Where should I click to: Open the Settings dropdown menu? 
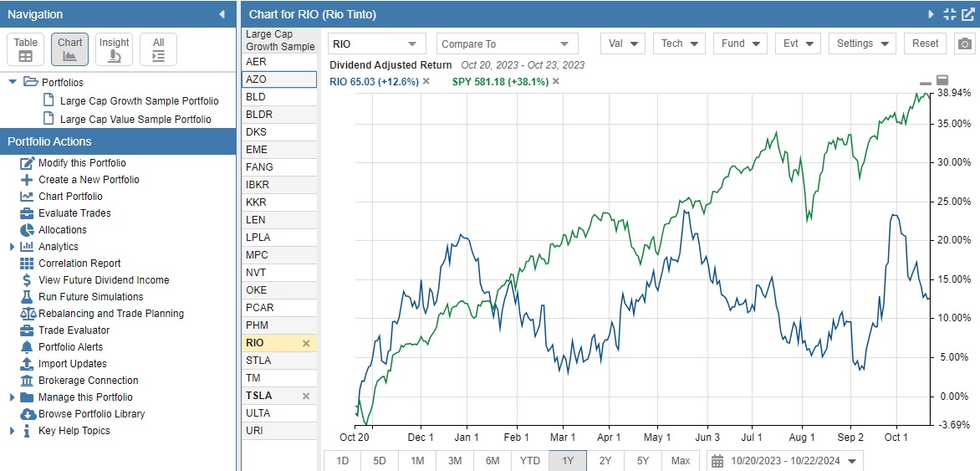(x=861, y=44)
